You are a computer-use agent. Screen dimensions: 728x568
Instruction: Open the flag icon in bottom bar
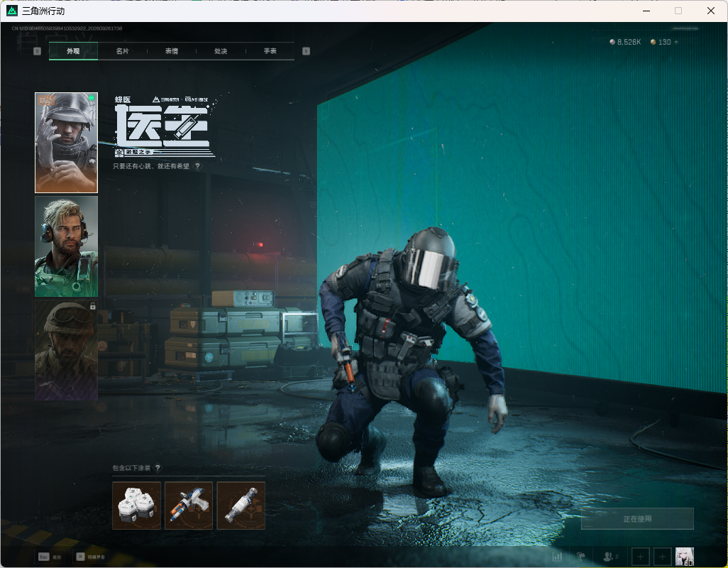(581, 556)
